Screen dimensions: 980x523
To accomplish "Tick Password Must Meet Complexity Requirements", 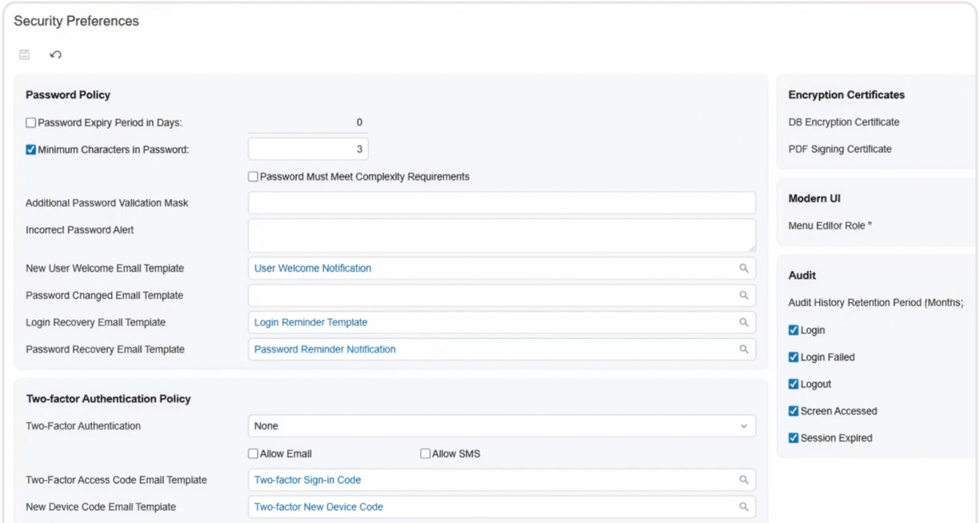I will point(253,176).
